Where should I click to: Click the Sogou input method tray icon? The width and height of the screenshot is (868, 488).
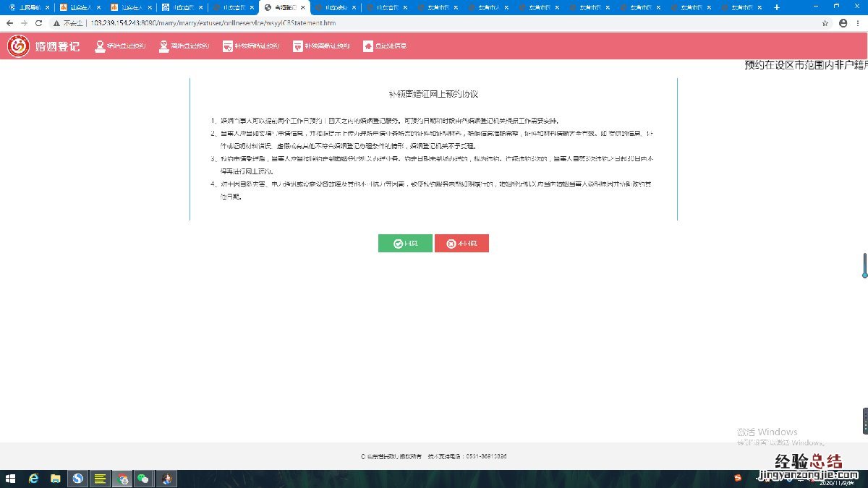tap(738, 479)
